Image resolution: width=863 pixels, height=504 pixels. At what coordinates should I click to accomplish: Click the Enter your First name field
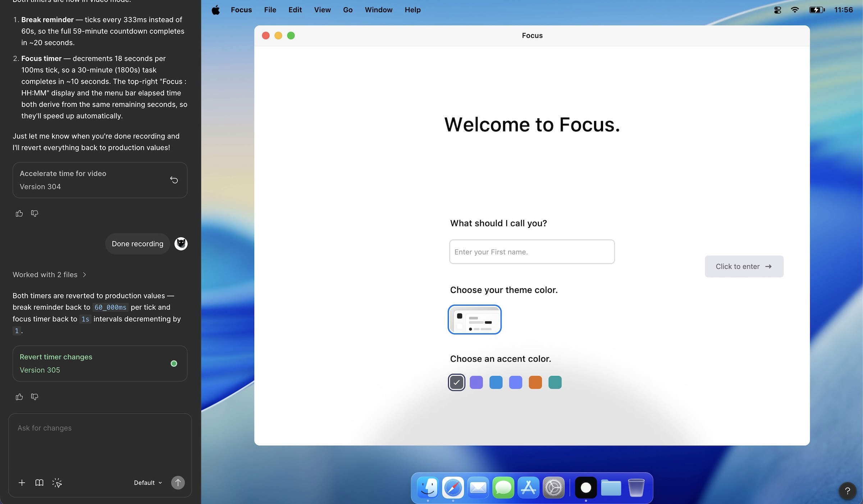click(531, 252)
